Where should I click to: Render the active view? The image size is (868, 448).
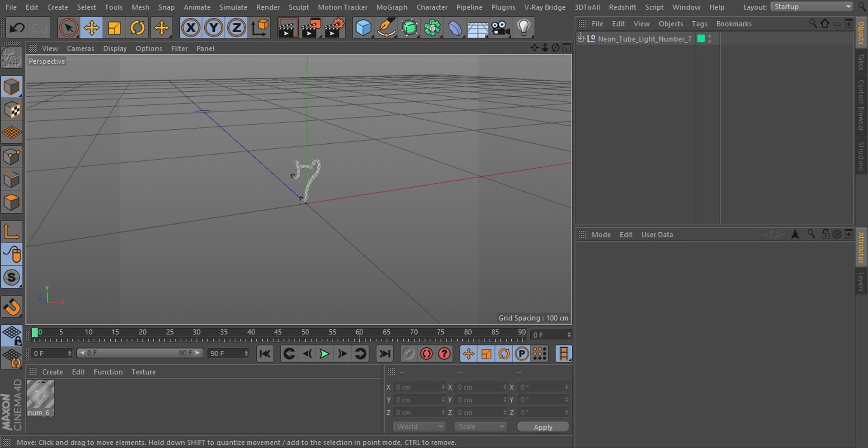tap(287, 28)
